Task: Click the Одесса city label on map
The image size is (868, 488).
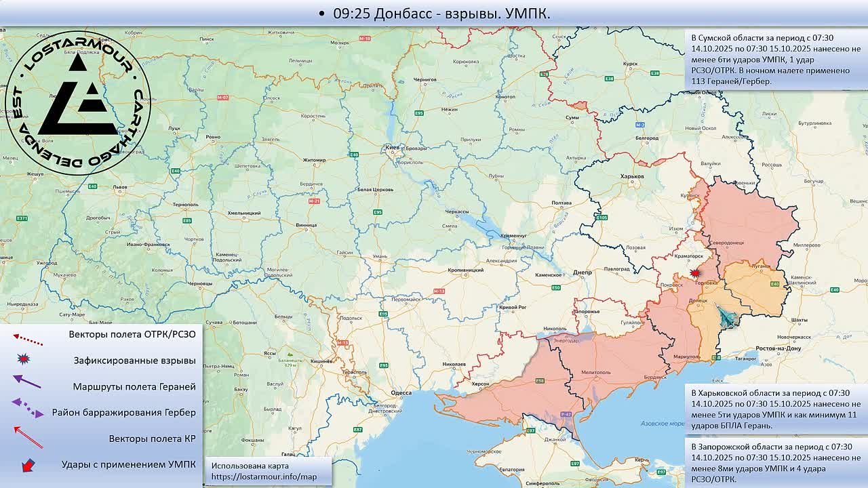Action: [401, 392]
